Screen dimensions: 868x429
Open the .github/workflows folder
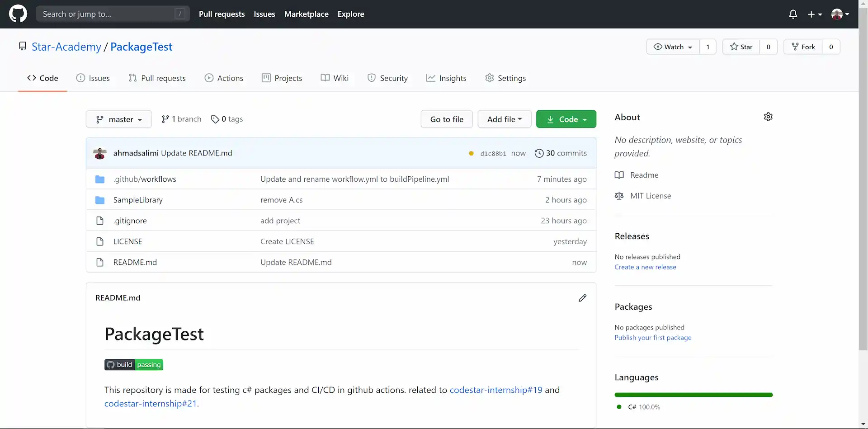point(145,179)
